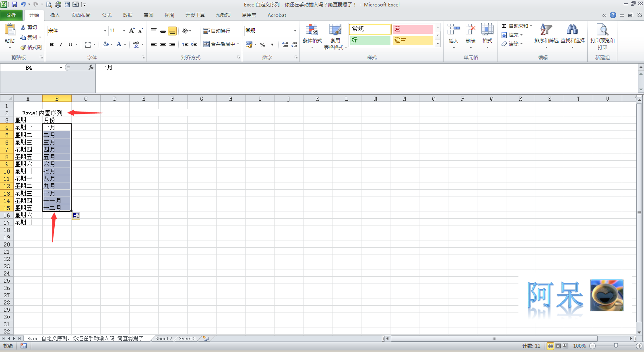Zoom out with the minus button
The height and width of the screenshot is (352, 644).
coord(592,346)
